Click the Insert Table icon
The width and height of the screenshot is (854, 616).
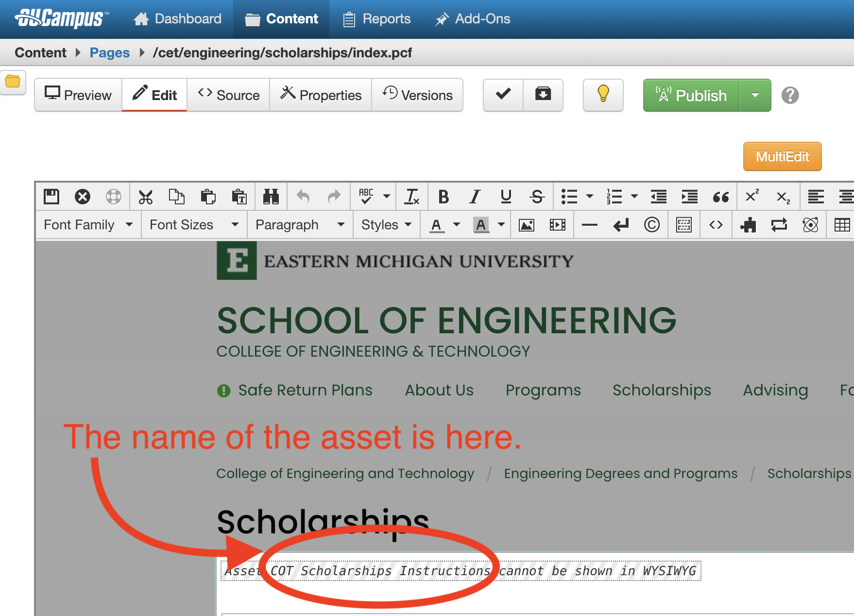(x=842, y=225)
